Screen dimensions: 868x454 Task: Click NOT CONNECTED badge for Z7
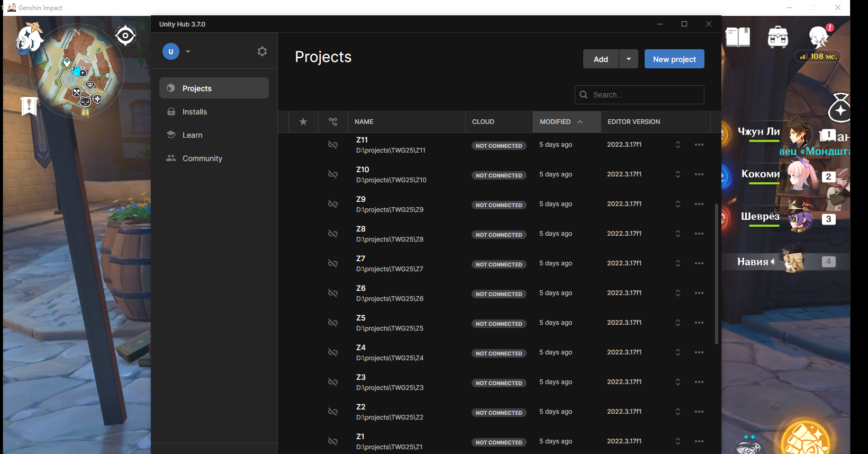[x=499, y=264]
